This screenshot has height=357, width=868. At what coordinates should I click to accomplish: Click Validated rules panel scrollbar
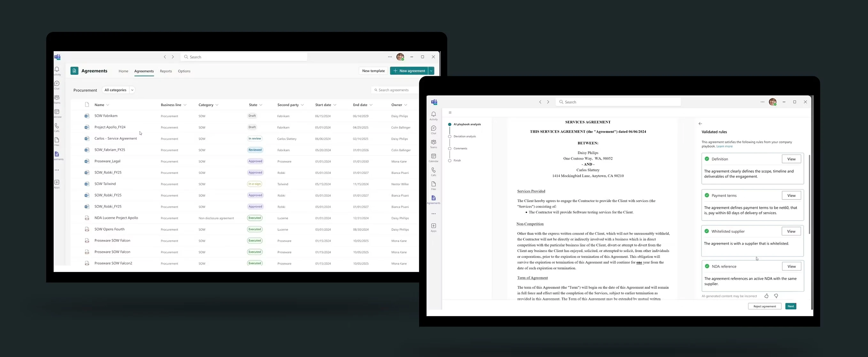809,194
